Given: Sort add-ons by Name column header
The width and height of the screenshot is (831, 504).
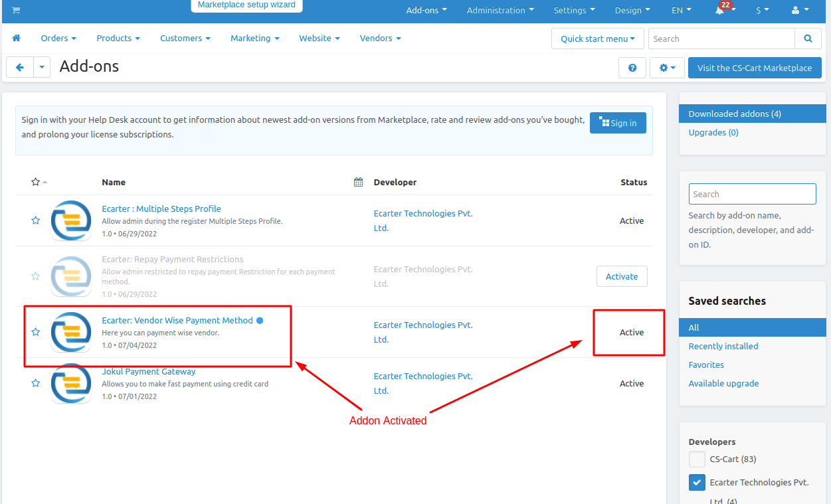Looking at the screenshot, I should point(114,182).
